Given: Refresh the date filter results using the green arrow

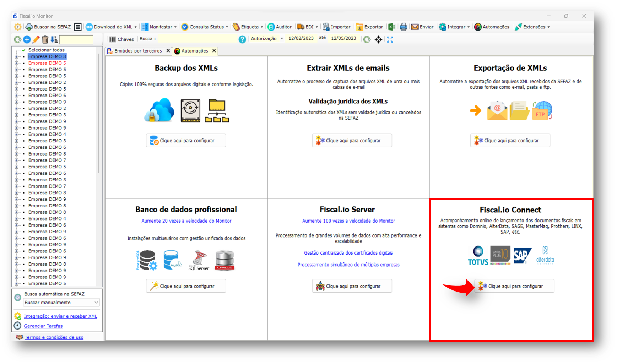Looking at the screenshot, I should (x=367, y=39).
